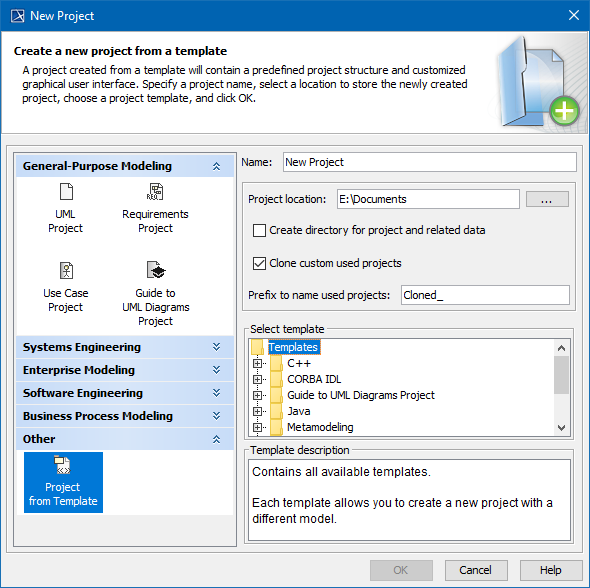The width and height of the screenshot is (590, 588).
Task: Collapse the Other section
Action: [216, 439]
